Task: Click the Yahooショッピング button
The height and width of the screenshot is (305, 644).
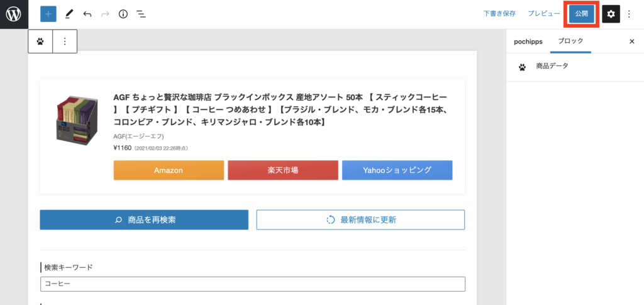Action: 397,170
